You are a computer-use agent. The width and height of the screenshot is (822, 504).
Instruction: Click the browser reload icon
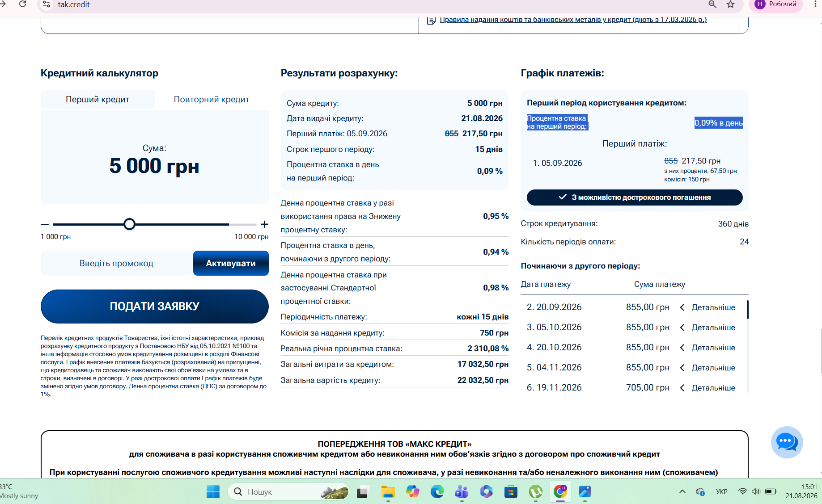(22, 4)
